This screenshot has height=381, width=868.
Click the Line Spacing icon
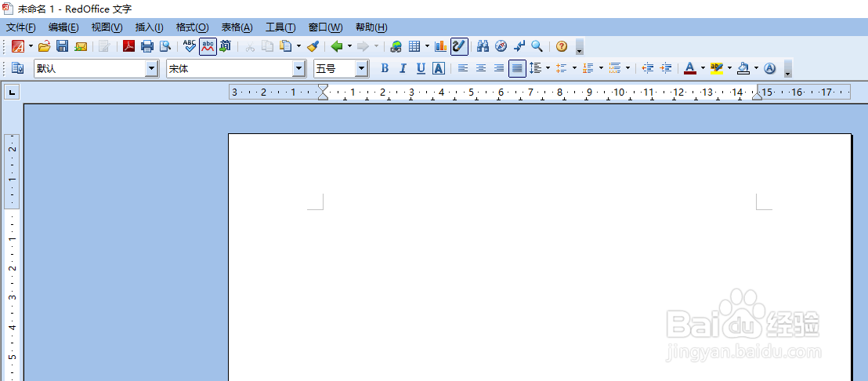(535, 68)
